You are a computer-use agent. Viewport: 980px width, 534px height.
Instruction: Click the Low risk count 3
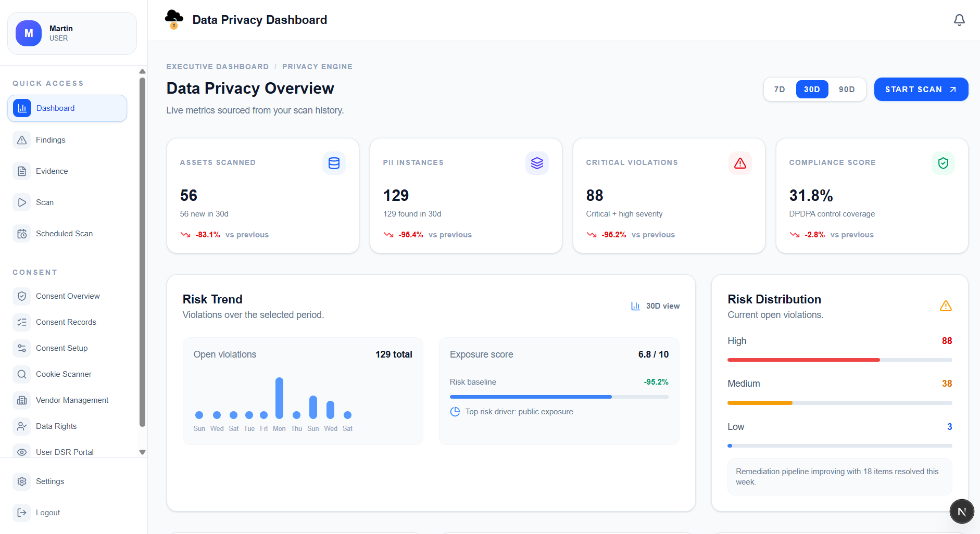coord(949,427)
